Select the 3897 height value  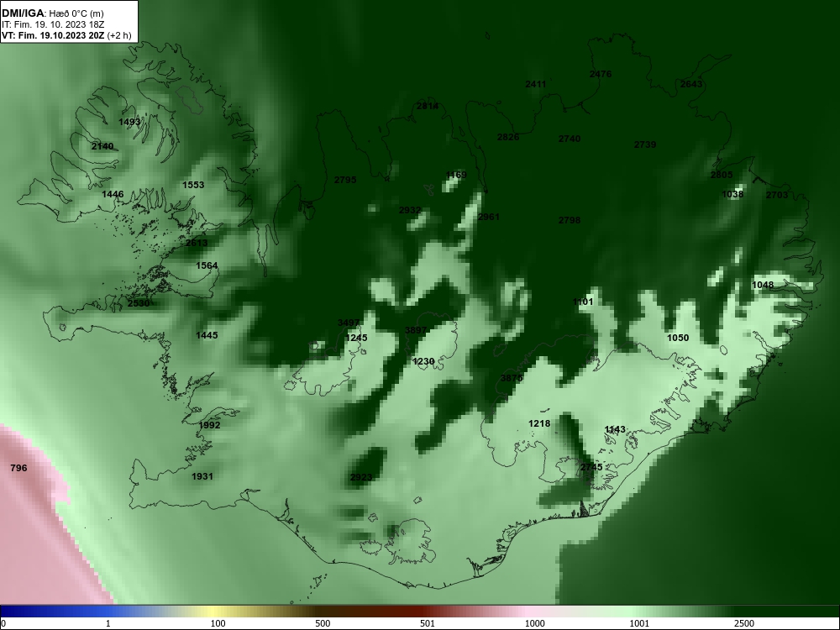point(416,330)
